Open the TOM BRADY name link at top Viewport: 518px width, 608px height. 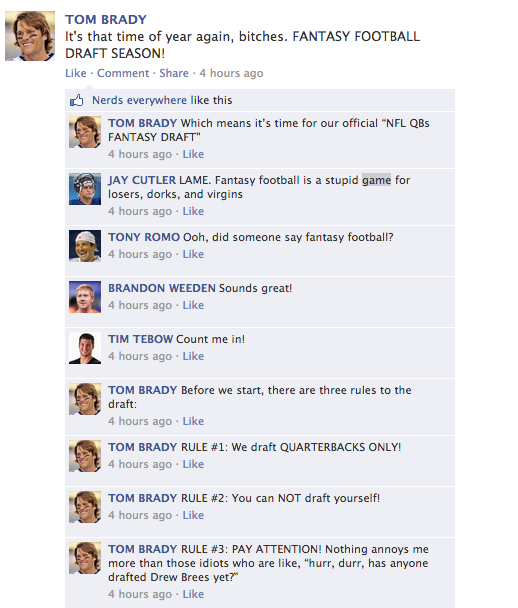[x=106, y=19]
